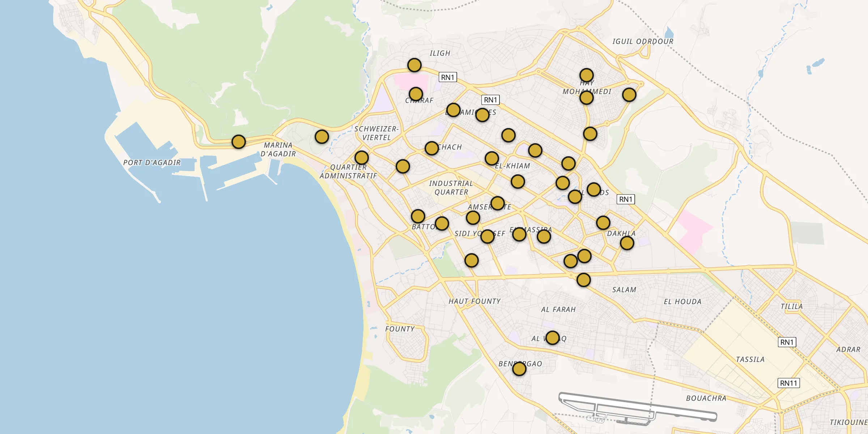This screenshot has width=868, height=434.
Task: Select the INDUSTRIAL QUARTER label
Action: point(451,188)
